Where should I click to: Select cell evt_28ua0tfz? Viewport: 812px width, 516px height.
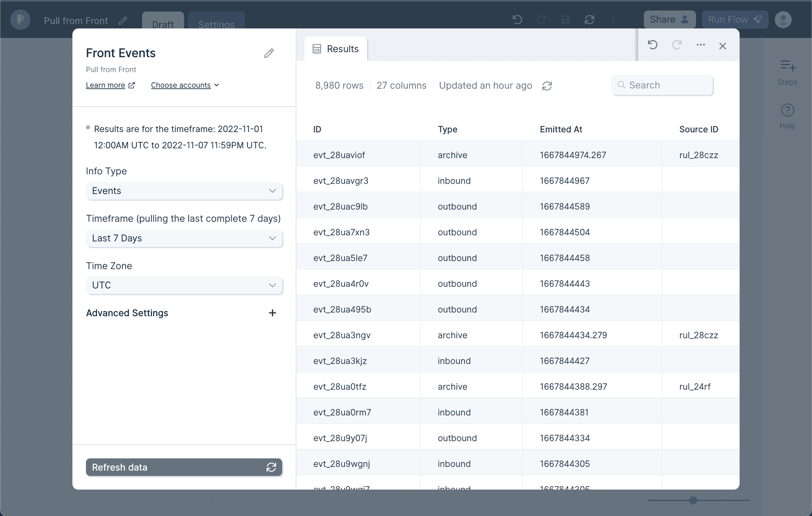point(358,387)
